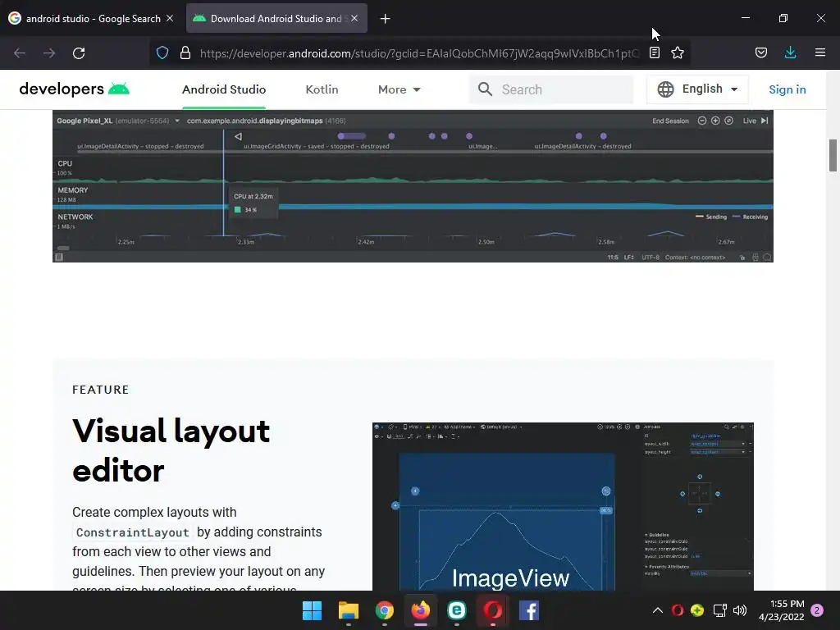
Task: Click the Visual layout editor ImageView screenshot
Action: (563, 506)
